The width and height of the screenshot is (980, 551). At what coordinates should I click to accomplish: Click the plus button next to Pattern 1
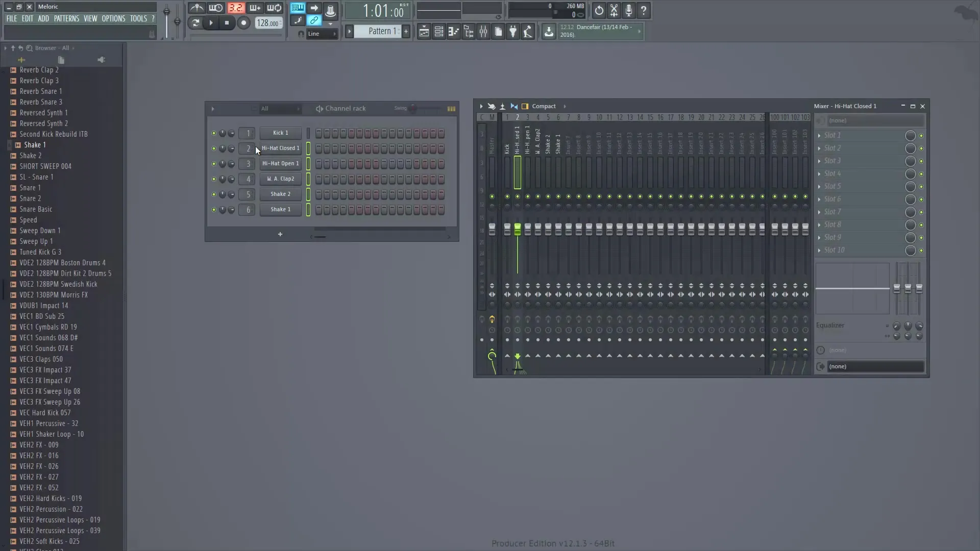[x=406, y=31]
